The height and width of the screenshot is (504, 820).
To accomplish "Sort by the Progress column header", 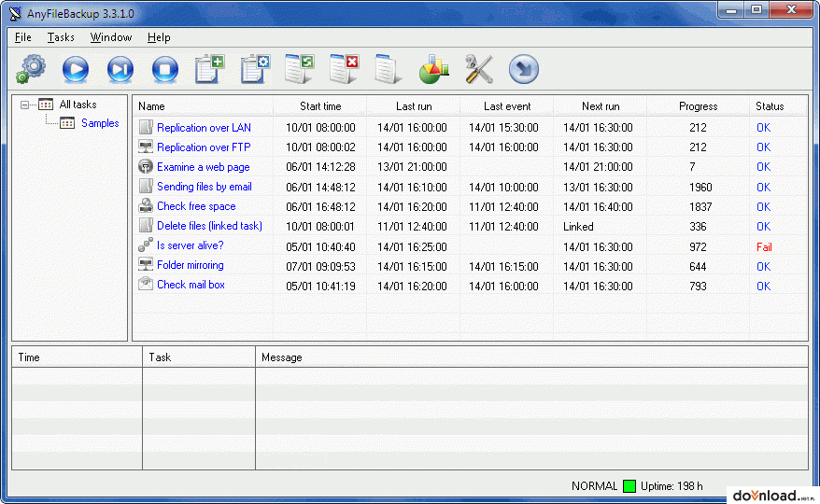I will pyautogui.click(x=699, y=106).
